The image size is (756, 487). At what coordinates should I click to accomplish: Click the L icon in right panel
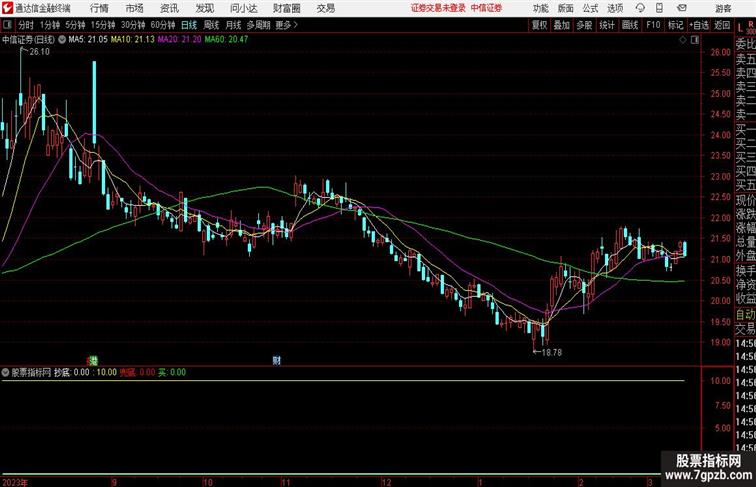[x=740, y=29]
